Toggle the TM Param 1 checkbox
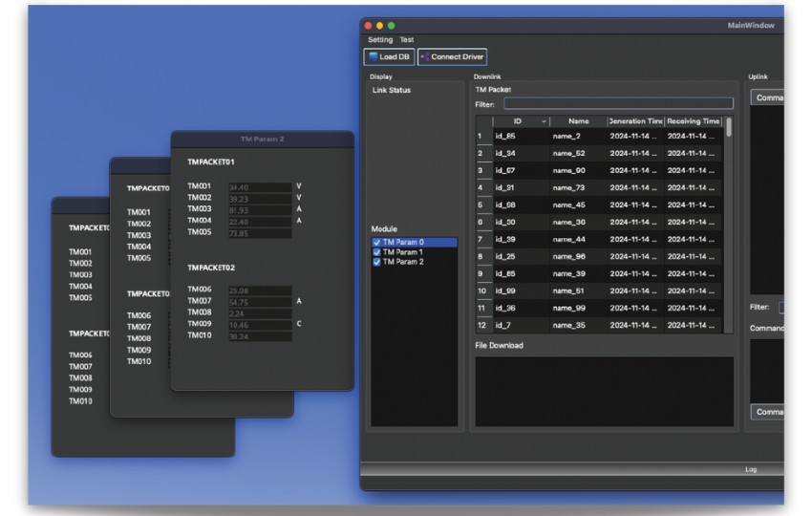812x516 pixels. pyautogui.click(x=377, y=252)
